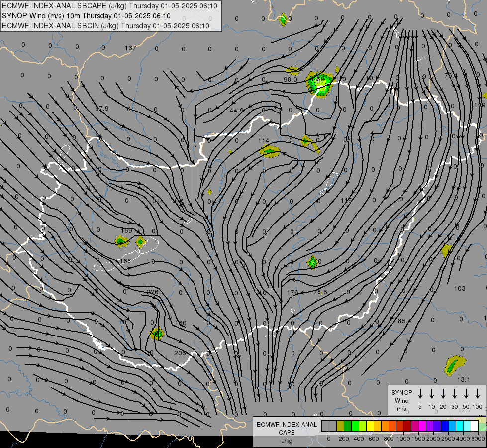The image size is (487, 448).
Task: Click the 76.6 value on the map
Action: pos(320,292)
